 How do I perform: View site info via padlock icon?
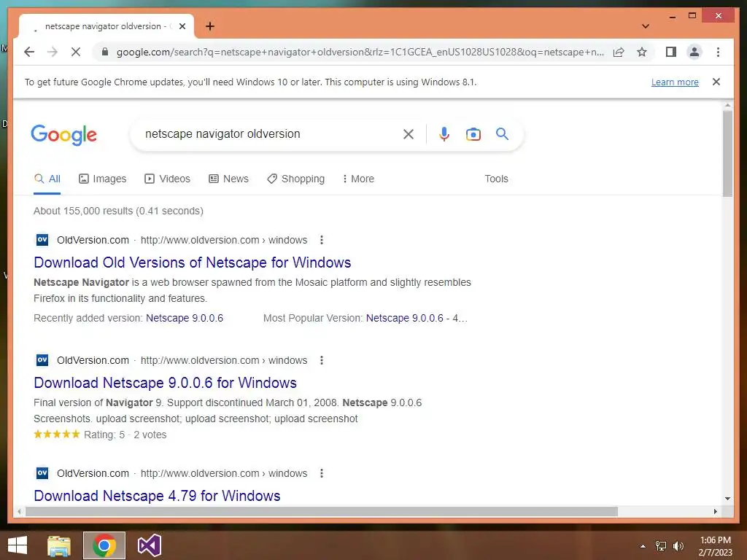(105, 52)
